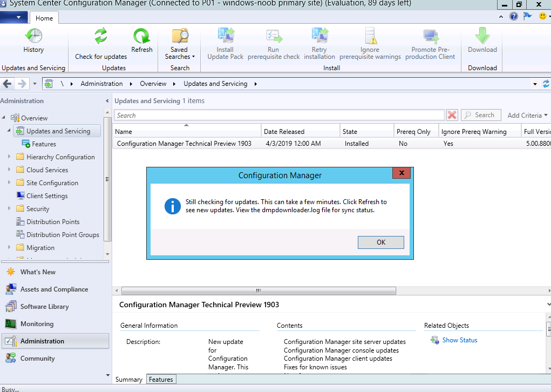Expand the Site Configuration folder
Viewport: 551px width, 392px height.
pos(10,183)
